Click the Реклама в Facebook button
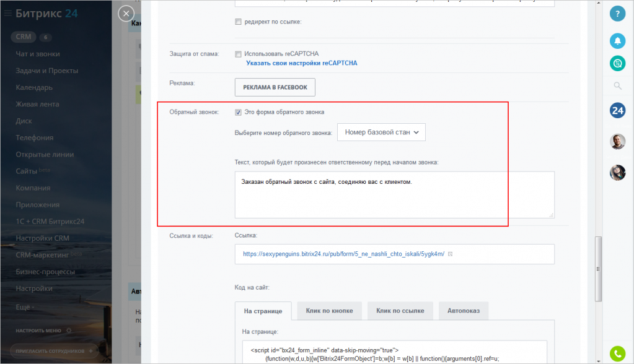 point(275,87)
